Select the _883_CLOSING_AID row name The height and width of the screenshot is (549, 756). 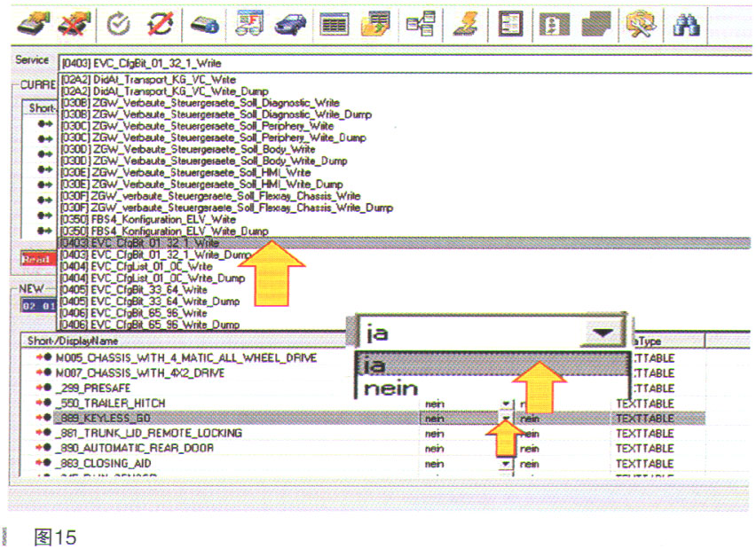(103, 463)
